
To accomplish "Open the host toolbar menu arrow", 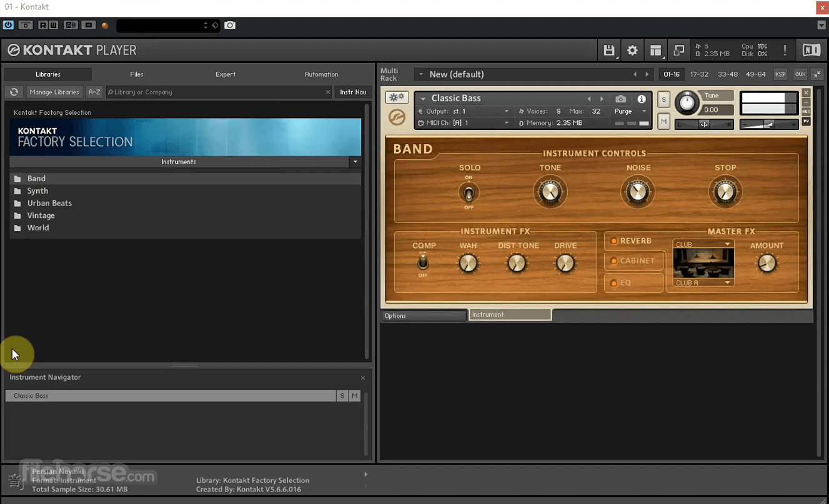I will [x=822, y=25].
